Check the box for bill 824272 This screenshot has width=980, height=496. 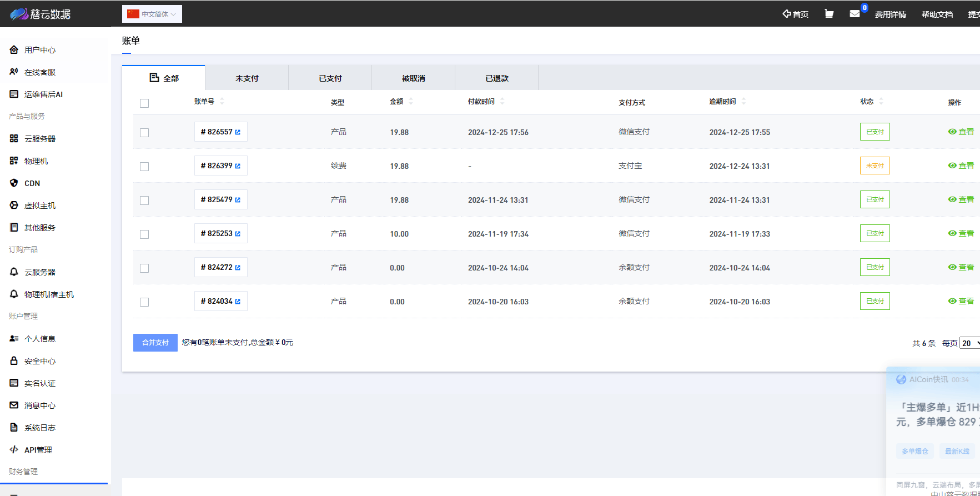144,268
